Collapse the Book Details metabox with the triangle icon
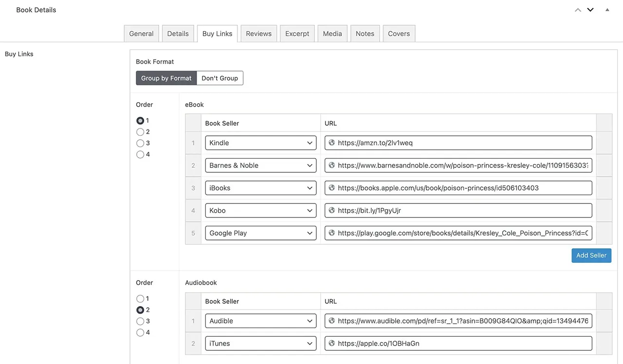This screenshot has width=623, height=364. [x=607, y=10]
